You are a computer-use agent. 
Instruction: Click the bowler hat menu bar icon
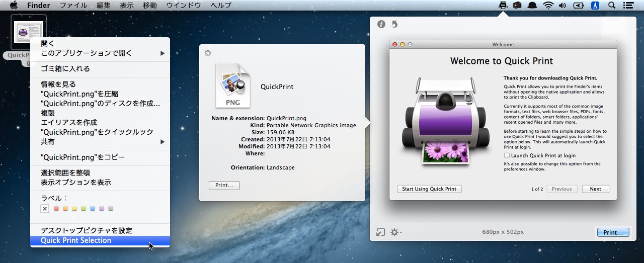coord(532,6)
